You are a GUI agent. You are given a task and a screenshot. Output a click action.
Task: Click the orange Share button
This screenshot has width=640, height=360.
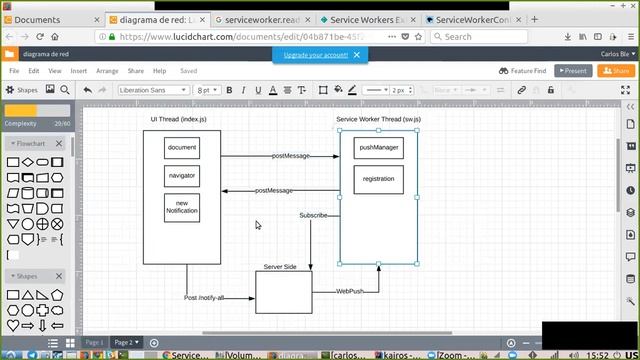pyautogui.click(x=616, y=71)
